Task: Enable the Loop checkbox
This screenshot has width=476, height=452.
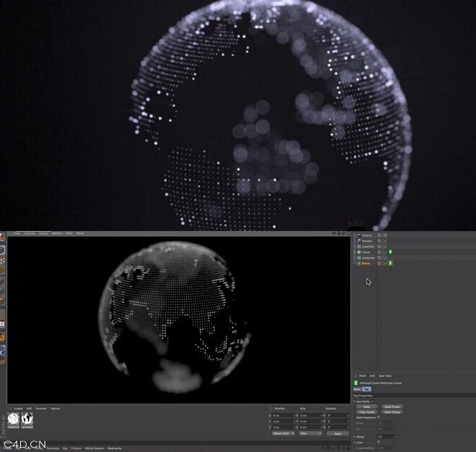Action: [x=378, y=442]
